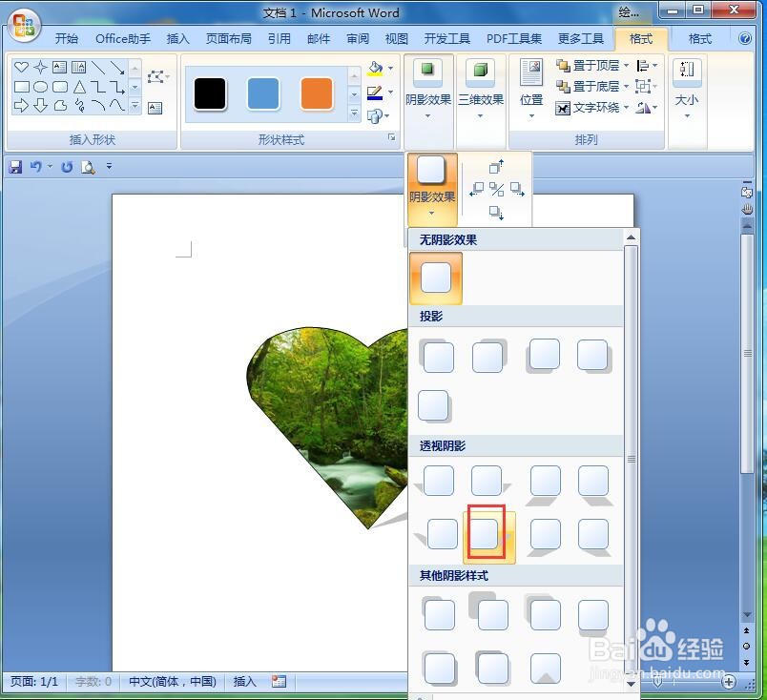Open the 视图 tab
The width and height of the screenshot is (767, 700).
396,39
